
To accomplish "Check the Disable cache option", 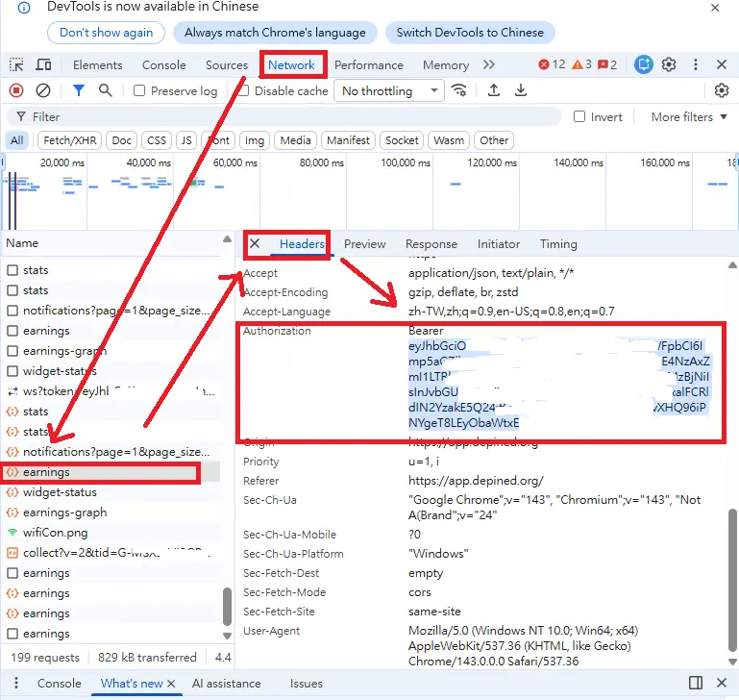I will (244, 91).
